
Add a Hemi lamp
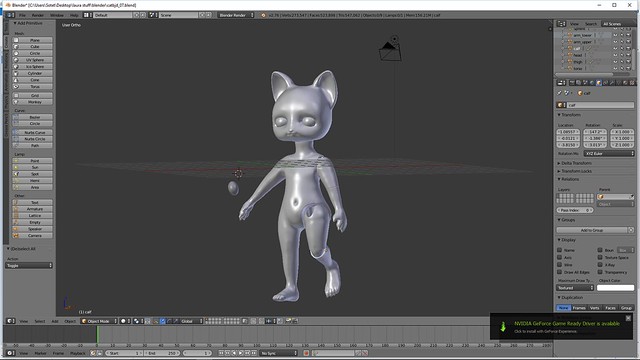pyautogui.click(x=32, y=180)
